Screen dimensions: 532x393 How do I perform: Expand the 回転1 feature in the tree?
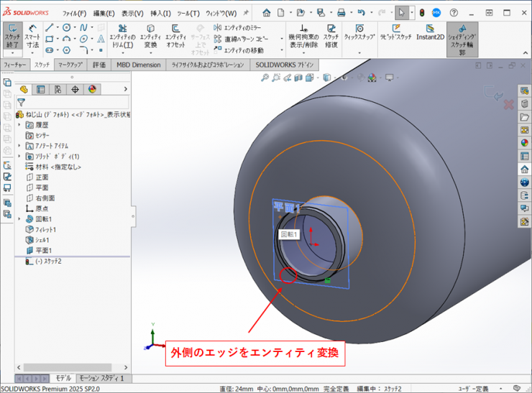pyautogui.click(x=20, y=218)
